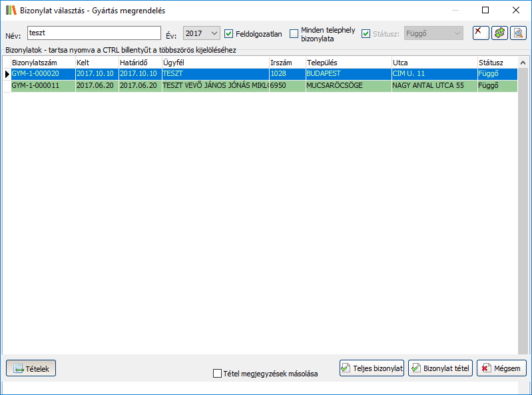Check Tétel megjegyzések másolása option
Image resolution: width=532 pixels, height=395 pixels.
(x=217, y=374)
